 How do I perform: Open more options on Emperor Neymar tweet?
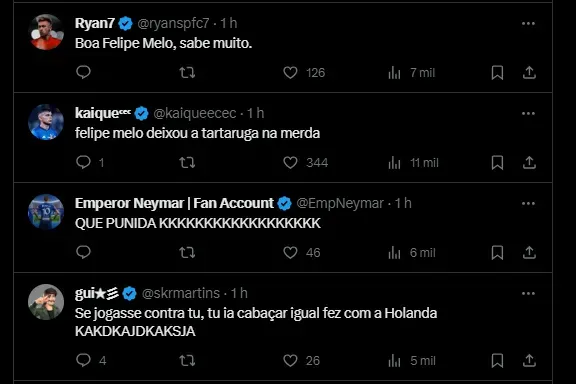coord(528,204)
